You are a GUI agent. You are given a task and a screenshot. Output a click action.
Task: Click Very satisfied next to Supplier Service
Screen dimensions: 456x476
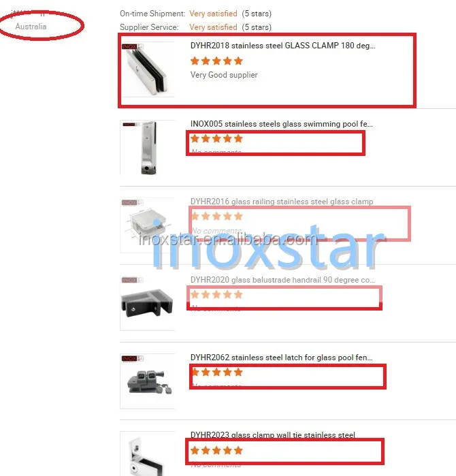tap(213, 27)
